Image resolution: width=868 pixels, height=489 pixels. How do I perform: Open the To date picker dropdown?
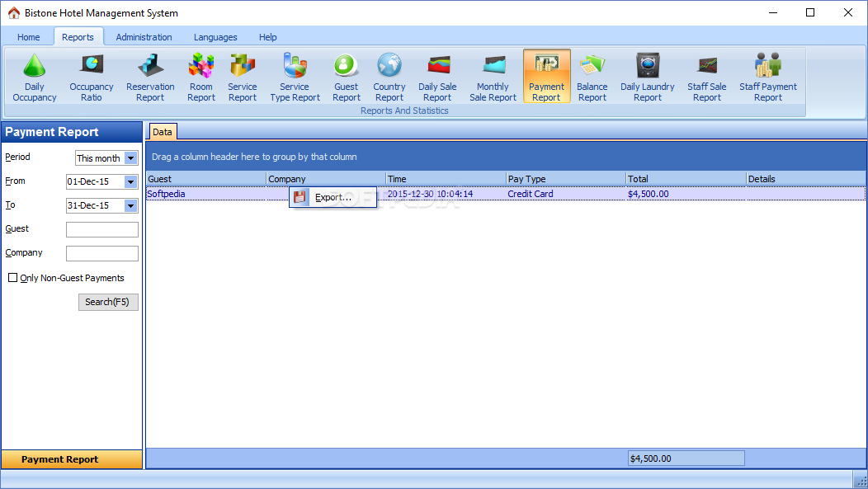coord(130,206)
